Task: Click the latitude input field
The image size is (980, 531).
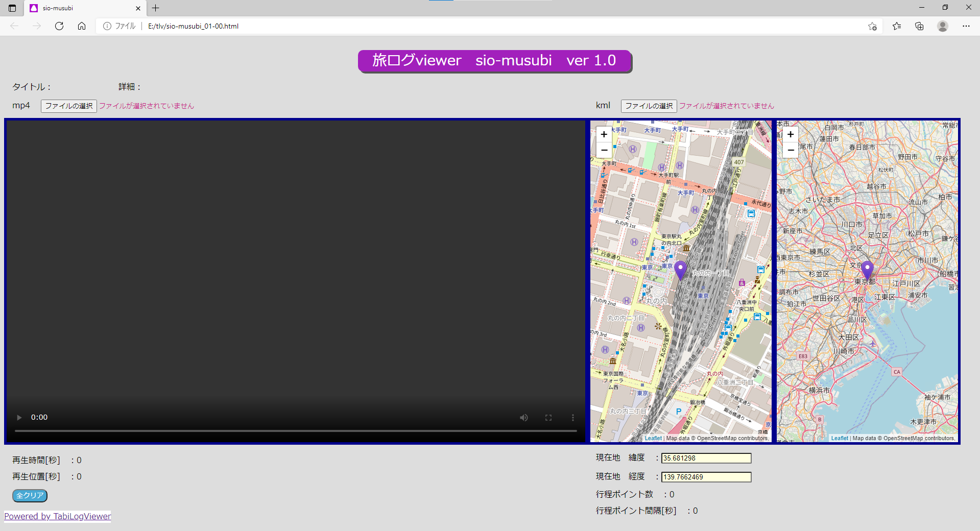Action: (706, 458)
